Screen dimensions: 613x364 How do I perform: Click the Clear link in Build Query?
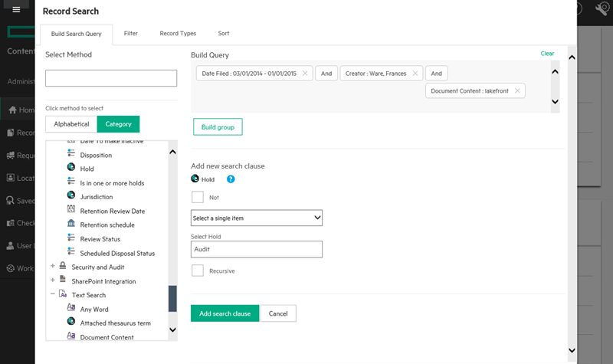coord(547,54)
